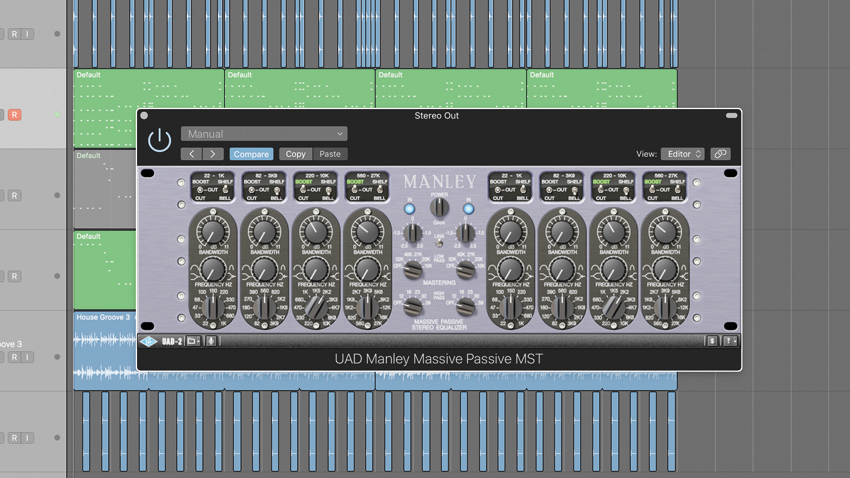Open the UAD-2 preset folder menu
The width and height of the screenshot is (850, 478).
click(193, 341)
